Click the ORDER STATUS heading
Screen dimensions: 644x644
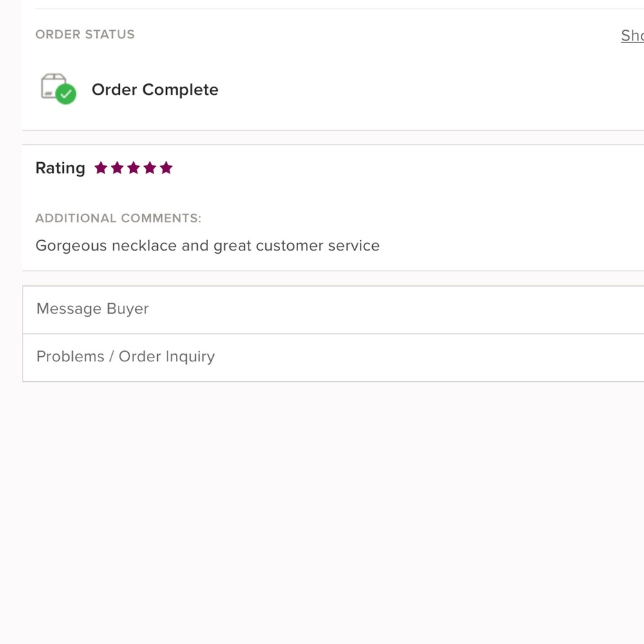pyautogui.click(x=85, y=34)
